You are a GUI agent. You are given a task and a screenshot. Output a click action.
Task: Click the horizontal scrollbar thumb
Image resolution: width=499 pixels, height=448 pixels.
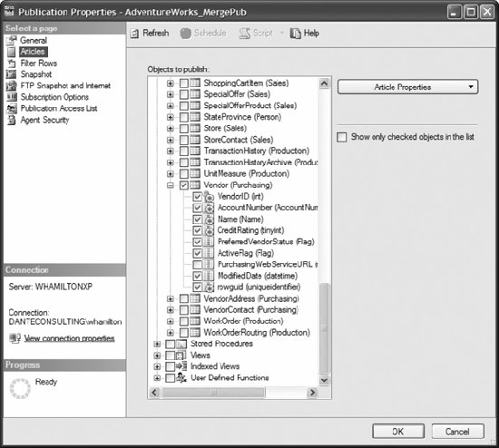coord(213,393)
